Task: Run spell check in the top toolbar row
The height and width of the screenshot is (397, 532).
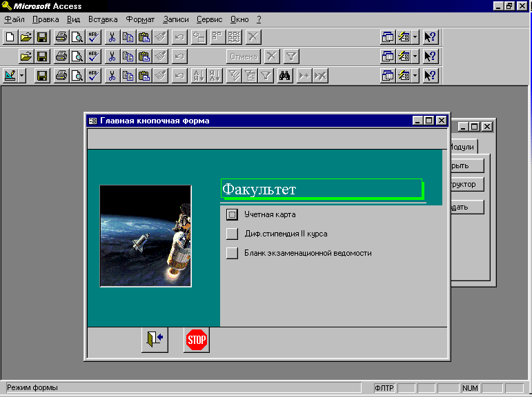Action: tap(93, 37)
